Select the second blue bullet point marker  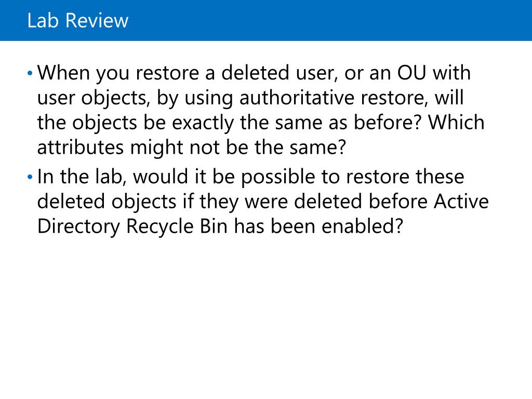click(x=30, y=177)
